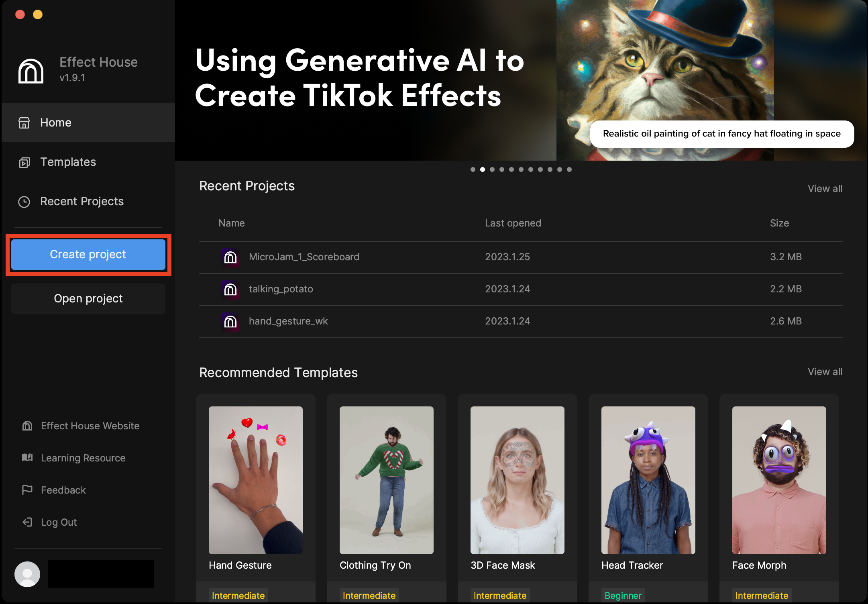This screenshot has width=868, height=604.
Task: View all Recommended Templates
Action: click(825, 371)
